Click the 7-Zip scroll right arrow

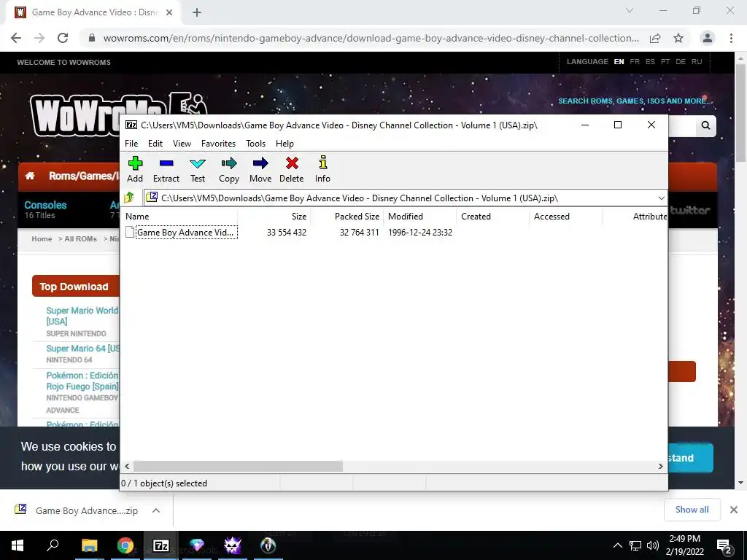tap(660, 466)
